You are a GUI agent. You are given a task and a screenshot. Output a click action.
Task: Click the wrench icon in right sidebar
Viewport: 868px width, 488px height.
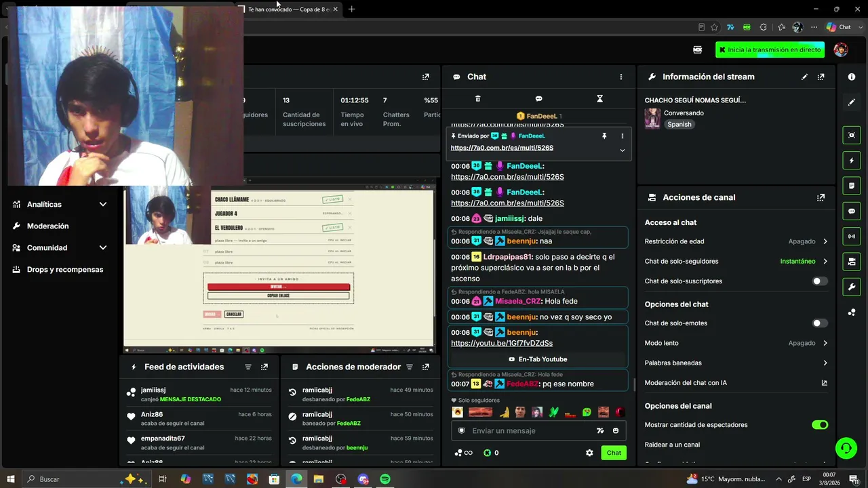click(852, 287)
